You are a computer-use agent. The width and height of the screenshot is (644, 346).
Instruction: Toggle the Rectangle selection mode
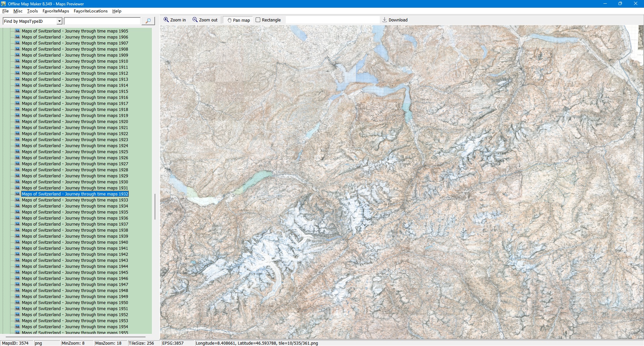[268, 20]
